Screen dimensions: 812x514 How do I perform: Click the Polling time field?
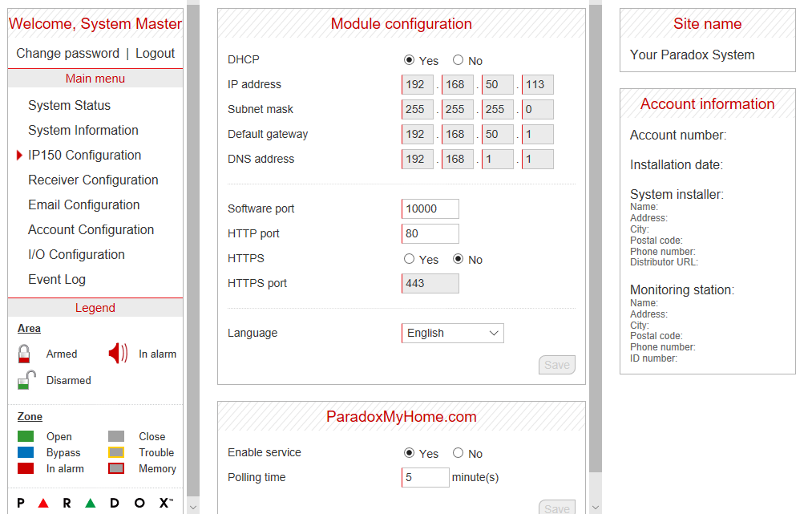point(425,477)
